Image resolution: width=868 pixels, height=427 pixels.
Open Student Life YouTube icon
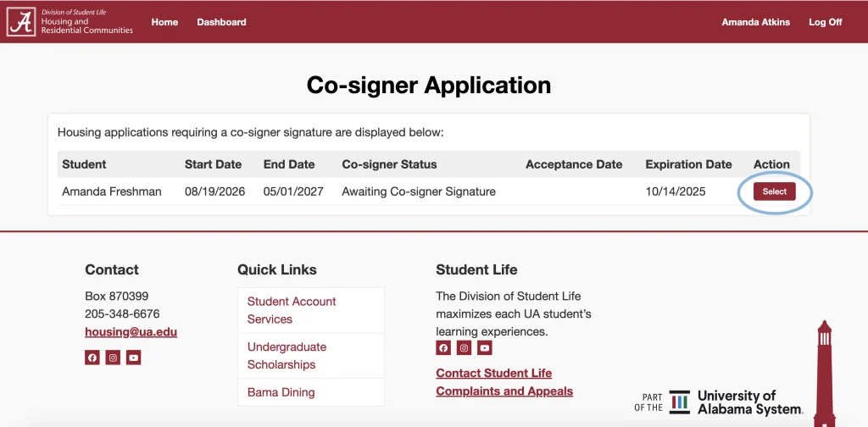click(484, 347)
